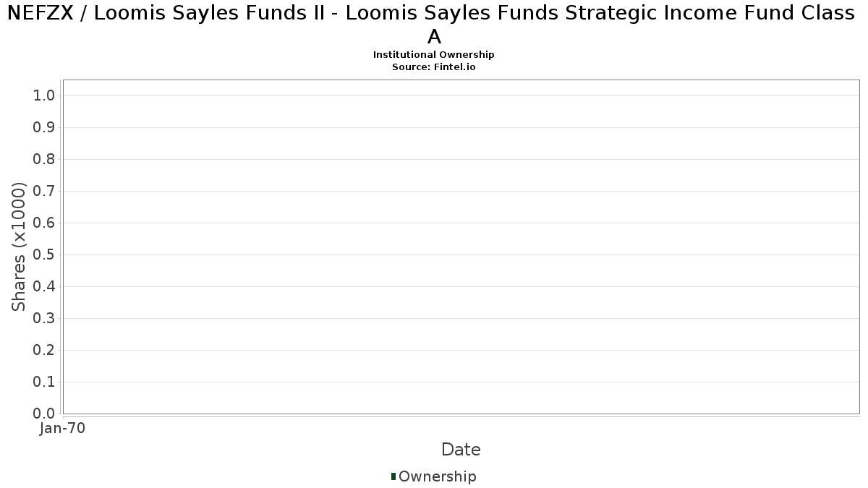This screenshot has height=488, width=868.
Task: Click the Date x-axis title
Action: coord(461,450)
